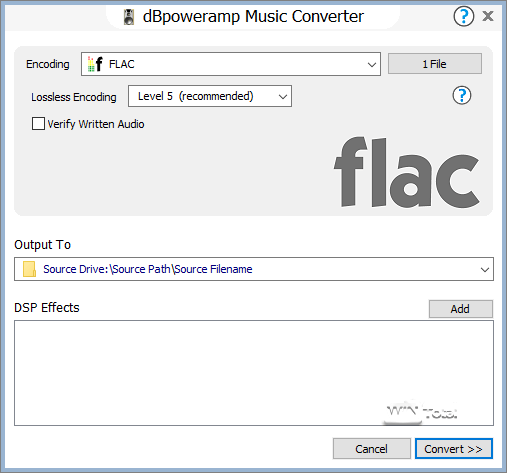Select the Source Drive path text
This screenshot has height=473, width=507.
pyautogui.click(x=148, y=269)
